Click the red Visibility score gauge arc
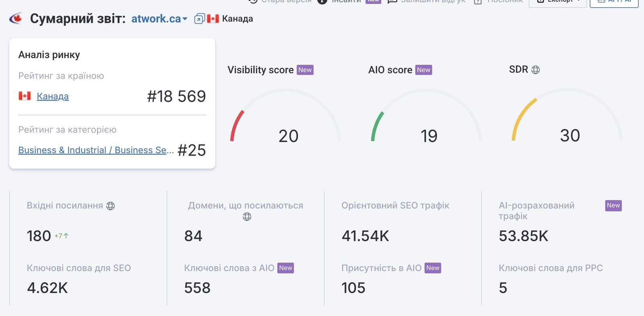Screen dimensions: 644x316 (236, 125)
